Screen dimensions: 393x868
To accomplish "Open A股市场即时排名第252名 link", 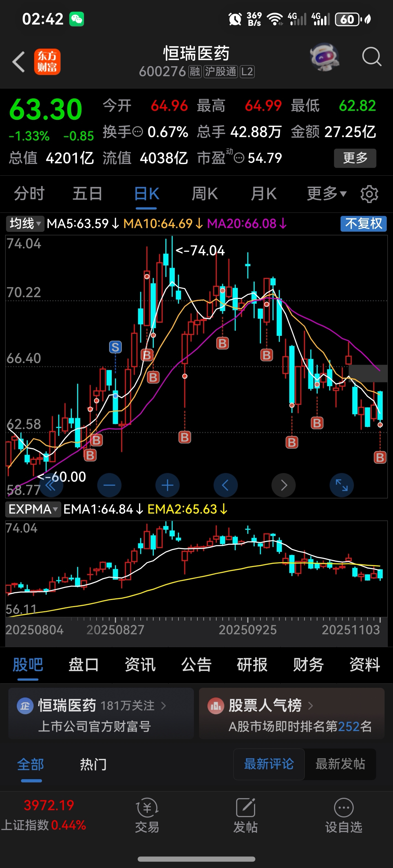I will (300, 726).
